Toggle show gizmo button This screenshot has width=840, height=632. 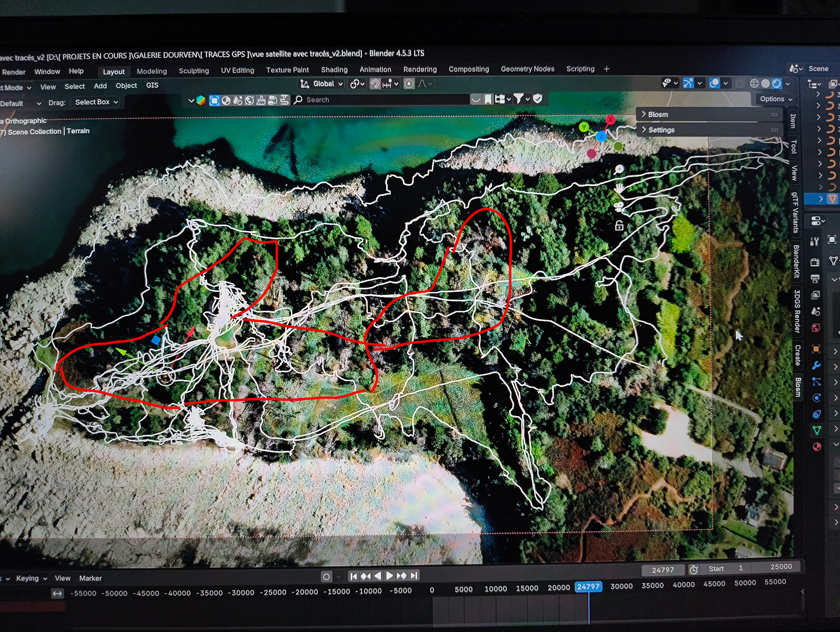[688, 83]
